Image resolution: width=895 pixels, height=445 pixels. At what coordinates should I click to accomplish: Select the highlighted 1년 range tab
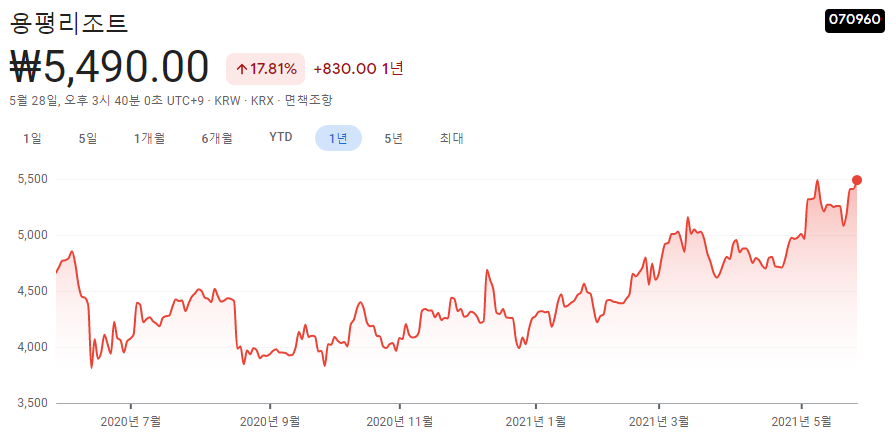pyautogui.click(x=338, y=138)
